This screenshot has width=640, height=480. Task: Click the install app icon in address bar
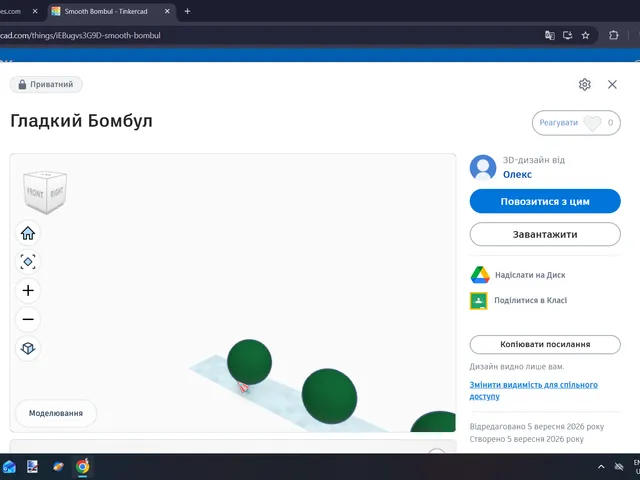tap(567, 36)
